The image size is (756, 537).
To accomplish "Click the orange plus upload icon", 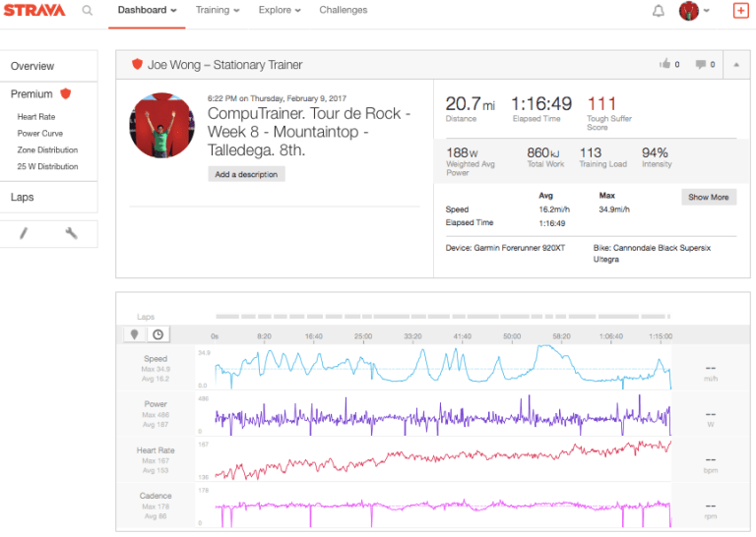I will (740, 11).
